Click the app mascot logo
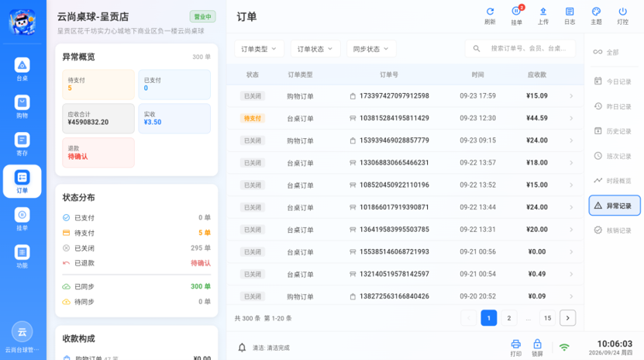 click(22, 22)
